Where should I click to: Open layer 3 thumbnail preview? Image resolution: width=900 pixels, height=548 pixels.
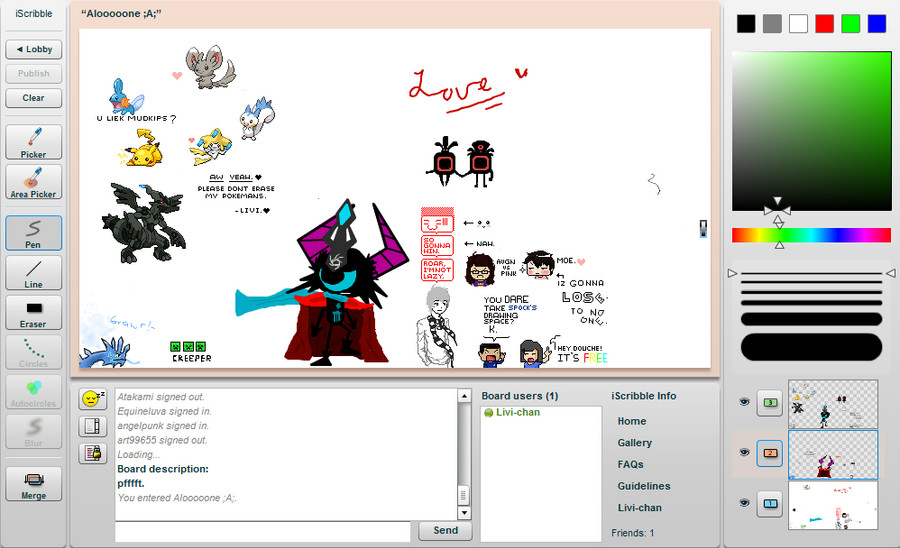(833, 404)
